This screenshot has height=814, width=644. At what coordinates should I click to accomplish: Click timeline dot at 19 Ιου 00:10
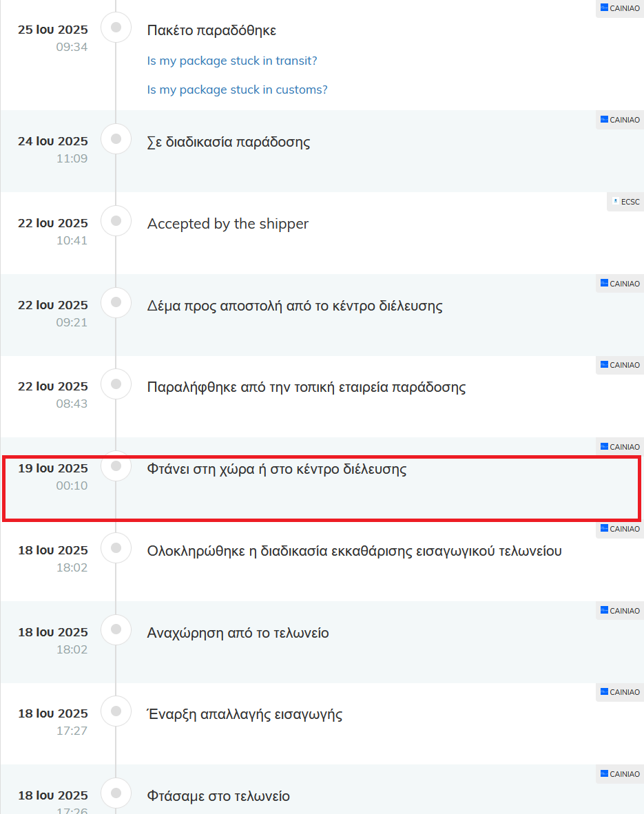(x=116, y=466)
